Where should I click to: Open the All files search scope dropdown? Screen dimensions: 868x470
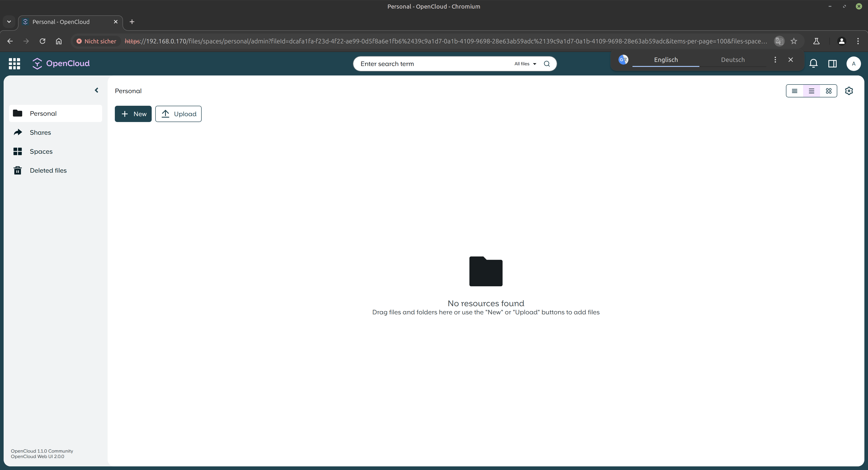click(525, 64)
